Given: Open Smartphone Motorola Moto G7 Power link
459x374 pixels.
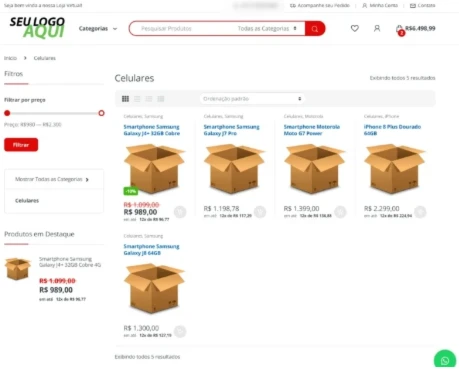Looking at the screenshot, I should (312, 130).
